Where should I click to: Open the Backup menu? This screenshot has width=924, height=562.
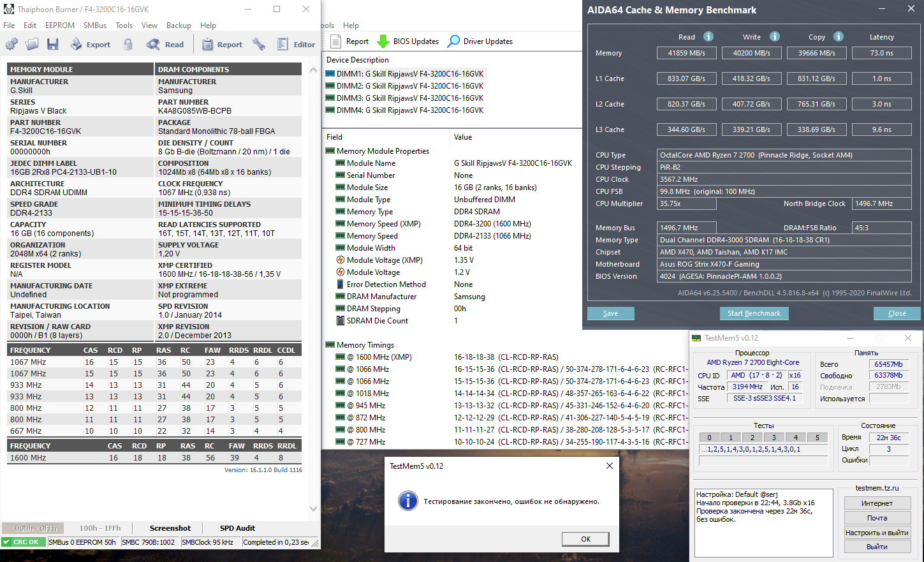(x=179, y=26)
